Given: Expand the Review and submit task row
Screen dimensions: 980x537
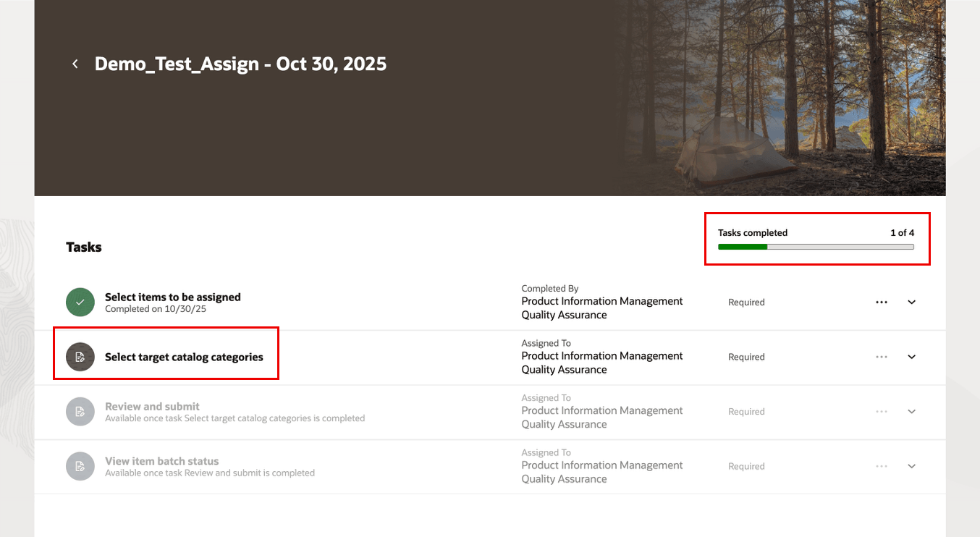Looking at the screenshot, I should coord(911,411).
